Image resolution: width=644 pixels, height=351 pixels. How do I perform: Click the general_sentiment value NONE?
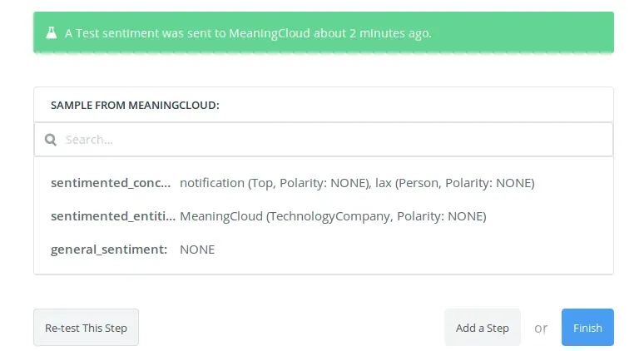(197, 250)
